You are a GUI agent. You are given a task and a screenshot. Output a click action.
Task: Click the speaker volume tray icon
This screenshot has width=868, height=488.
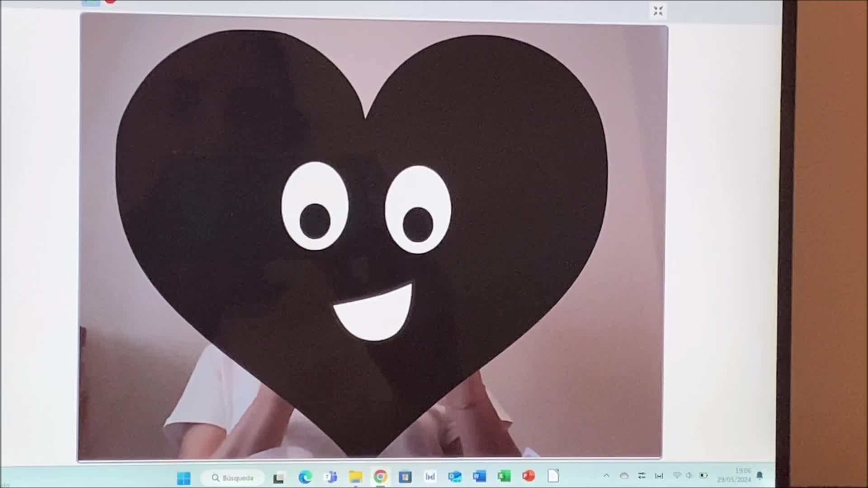(689, 475)
